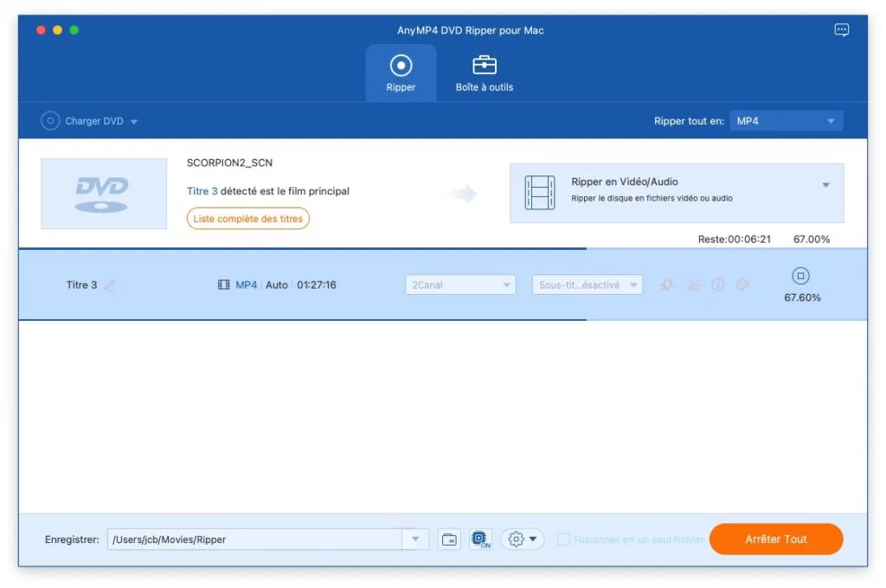Show media info via the info icon
886x588 pixels.
[717, 285]
